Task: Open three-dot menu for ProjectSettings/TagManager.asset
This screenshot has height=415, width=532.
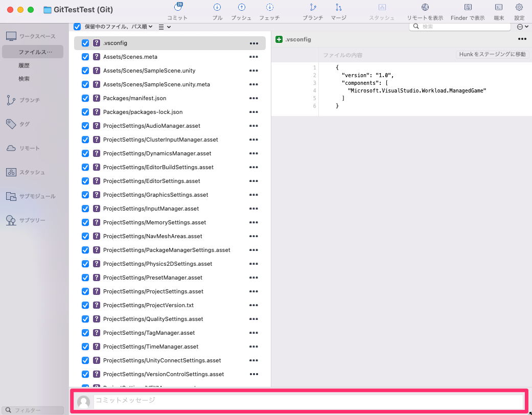Action: click(x=253, y=333)
